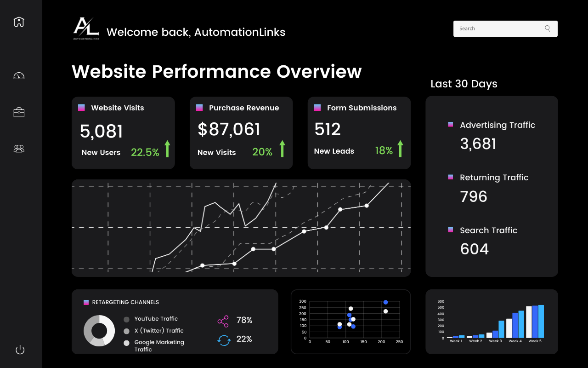Image resolution: width=588 pixels, height=368 pixels.
Task: Click the retargeting donut chart
Action: [99, 331]
